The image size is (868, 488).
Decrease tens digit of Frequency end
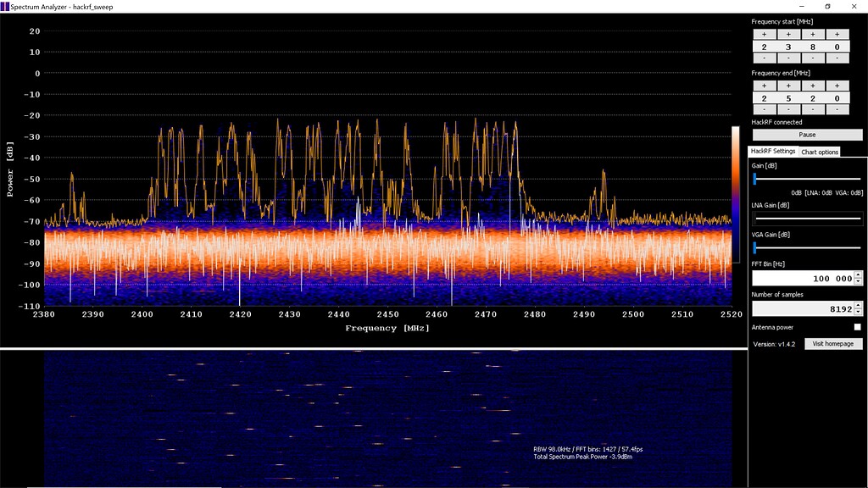pos(813,109)
